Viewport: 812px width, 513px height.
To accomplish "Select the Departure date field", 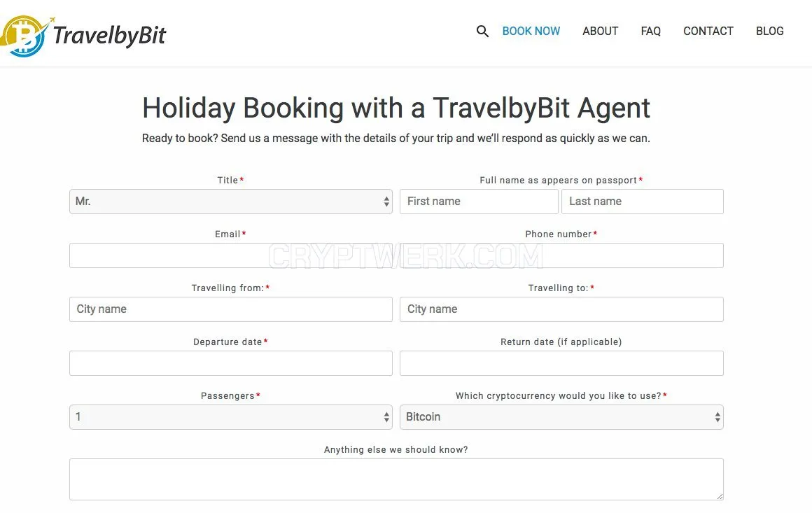I will coord(231,363).
